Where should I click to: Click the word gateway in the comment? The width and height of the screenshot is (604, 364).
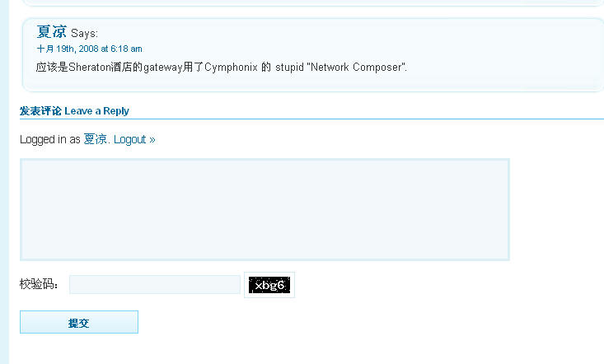[x=162, y=68]
